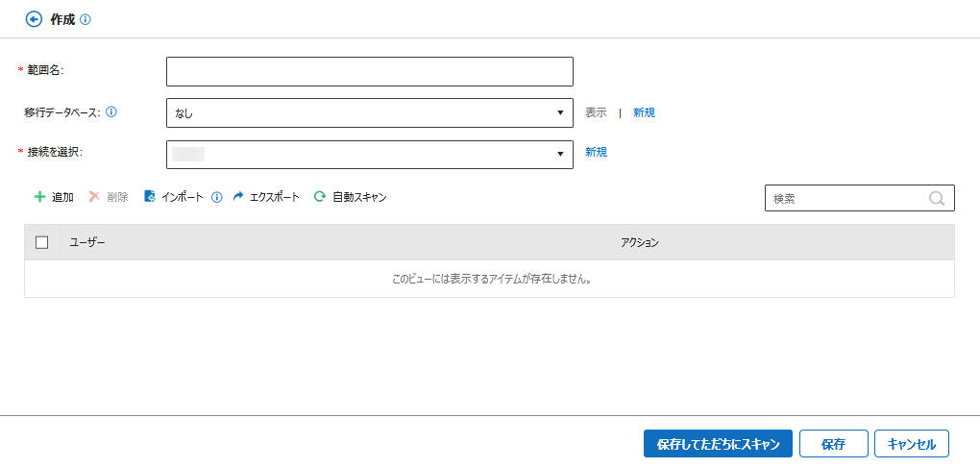
Task: Click 新規 link beside 移行データベース
Action: point(644,112)
